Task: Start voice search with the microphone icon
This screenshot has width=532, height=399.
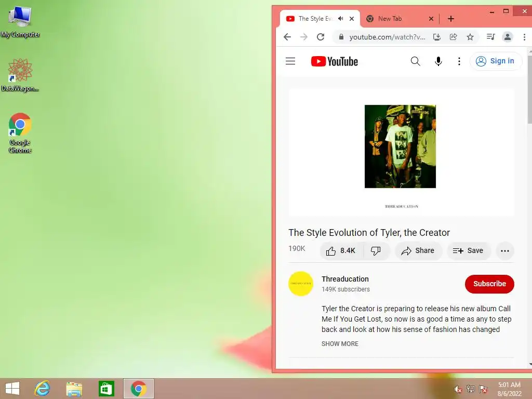Action: click(x=438, y=61)
